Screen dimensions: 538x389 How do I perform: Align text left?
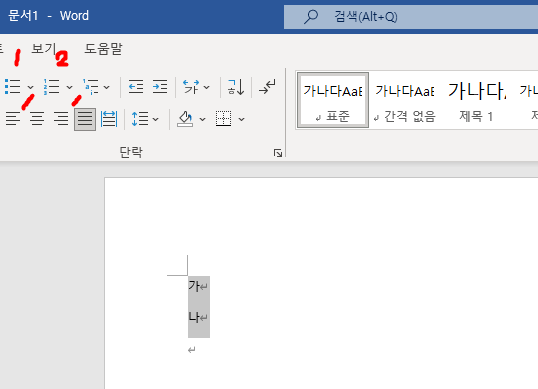[13, 119]
